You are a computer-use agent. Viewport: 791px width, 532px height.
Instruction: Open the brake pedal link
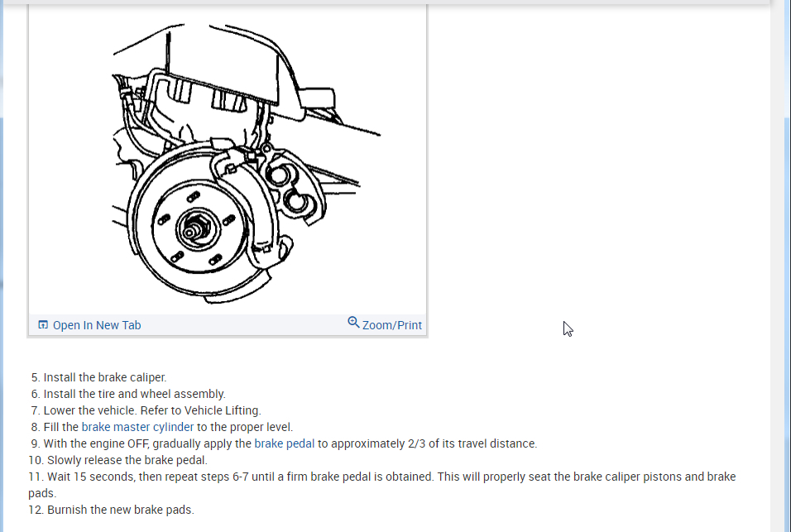(x=285, y=443)
